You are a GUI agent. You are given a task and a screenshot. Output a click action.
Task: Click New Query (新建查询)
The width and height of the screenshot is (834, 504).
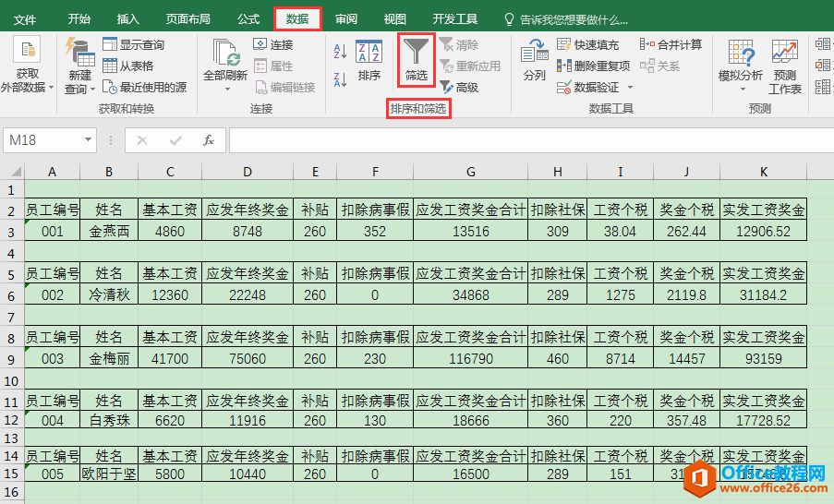pos(79,66)
